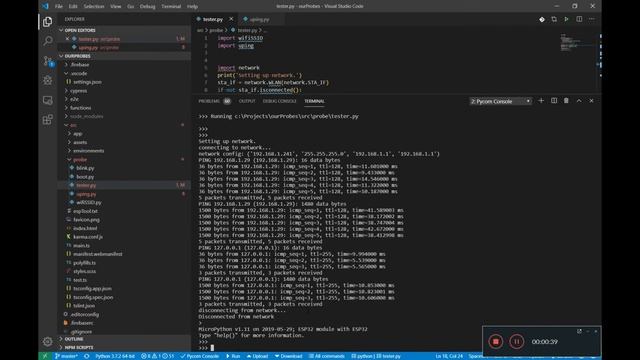Create a new terminal with plus icon
The width and height of the screenshot is (640, 360).
click(x=541, y=101)
